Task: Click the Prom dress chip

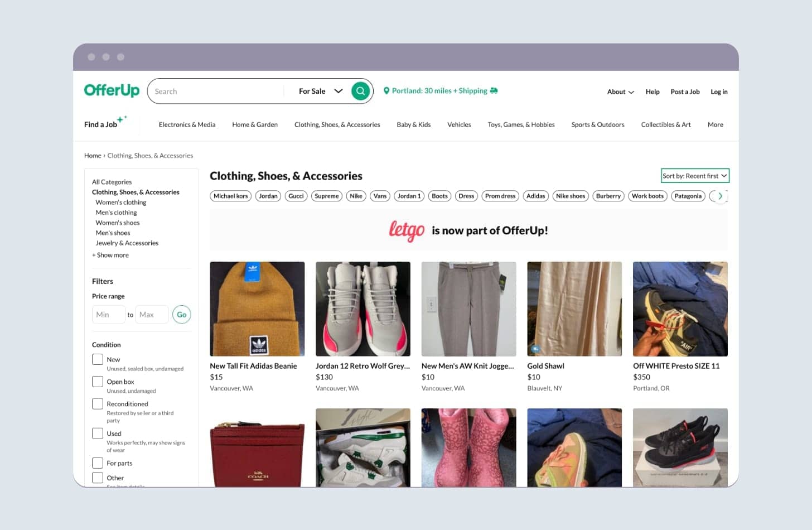Action: 500,196
